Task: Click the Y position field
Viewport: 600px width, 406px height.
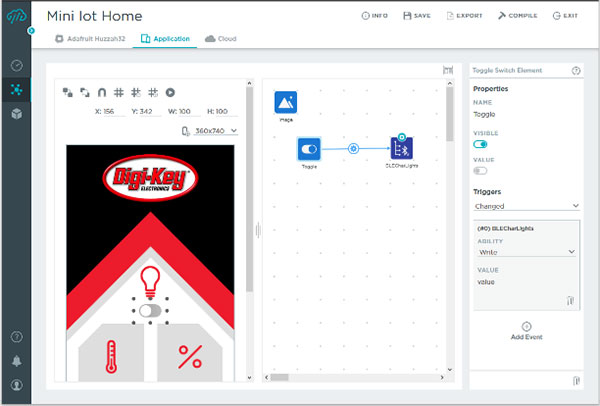Action: pyautogui.click(x=145, y=111)
